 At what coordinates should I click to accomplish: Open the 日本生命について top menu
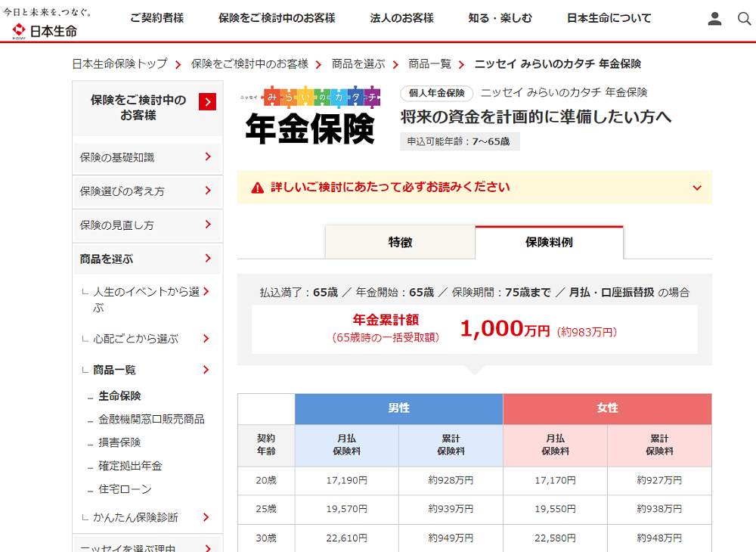click(x=609, y=18)
